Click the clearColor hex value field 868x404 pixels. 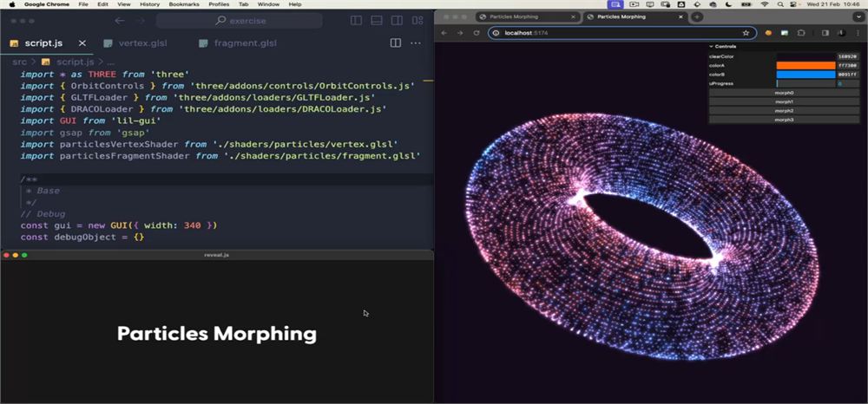point(848,56)
